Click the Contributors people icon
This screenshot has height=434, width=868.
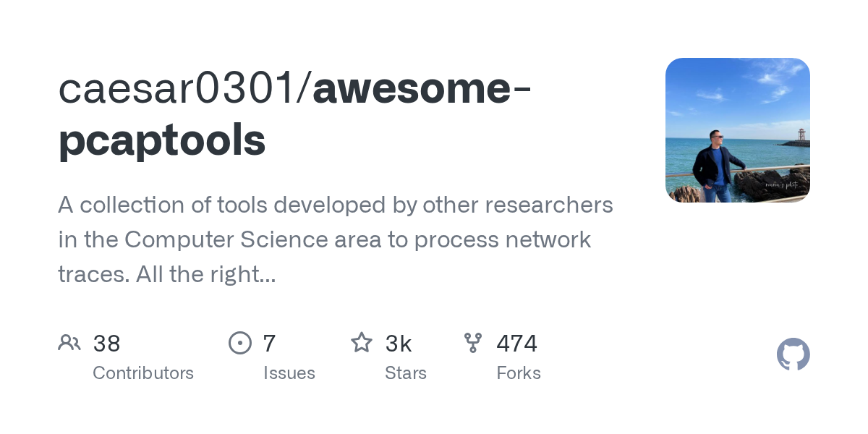[69, 342]
